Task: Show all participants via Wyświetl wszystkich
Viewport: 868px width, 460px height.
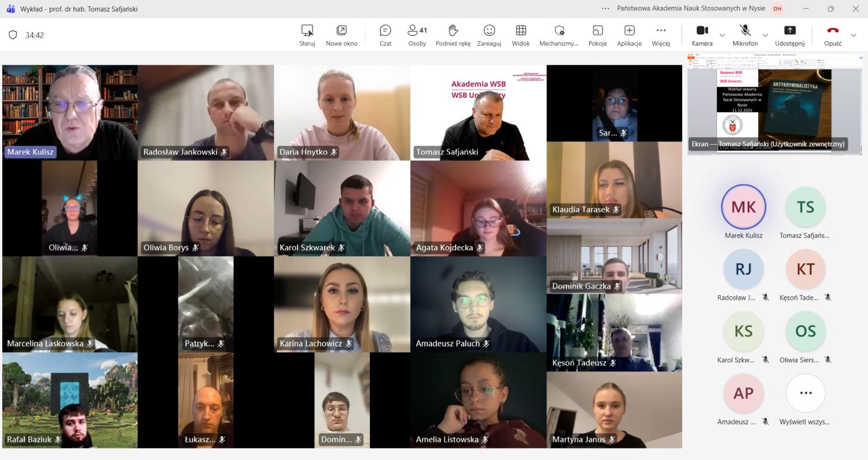Action: pos(806,393)
